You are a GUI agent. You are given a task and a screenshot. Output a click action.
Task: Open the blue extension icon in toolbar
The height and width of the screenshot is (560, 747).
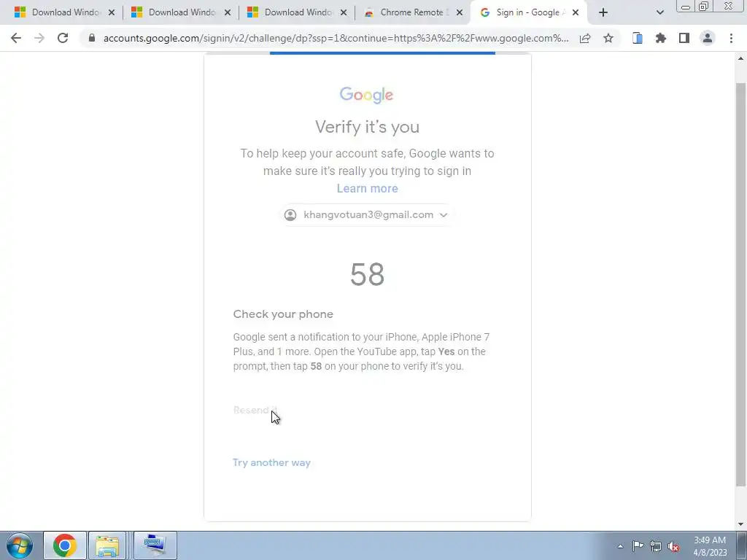pos(638,38)
